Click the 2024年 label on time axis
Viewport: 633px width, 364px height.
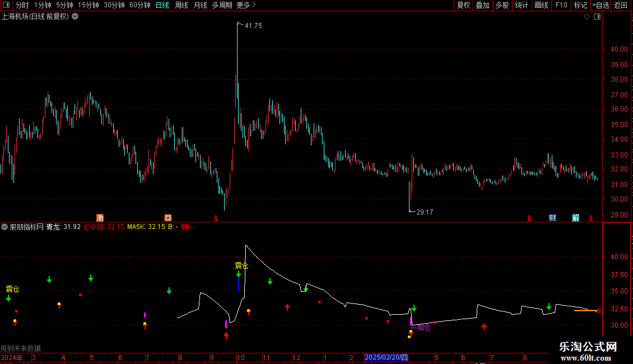pyautogui.click(x=12, y=357)
